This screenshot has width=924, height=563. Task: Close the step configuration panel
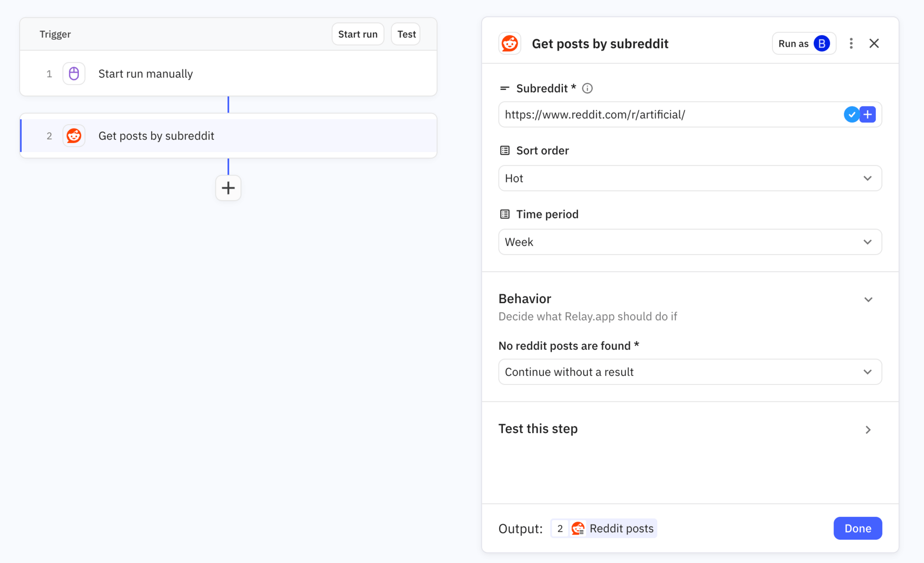coord(874,43)
